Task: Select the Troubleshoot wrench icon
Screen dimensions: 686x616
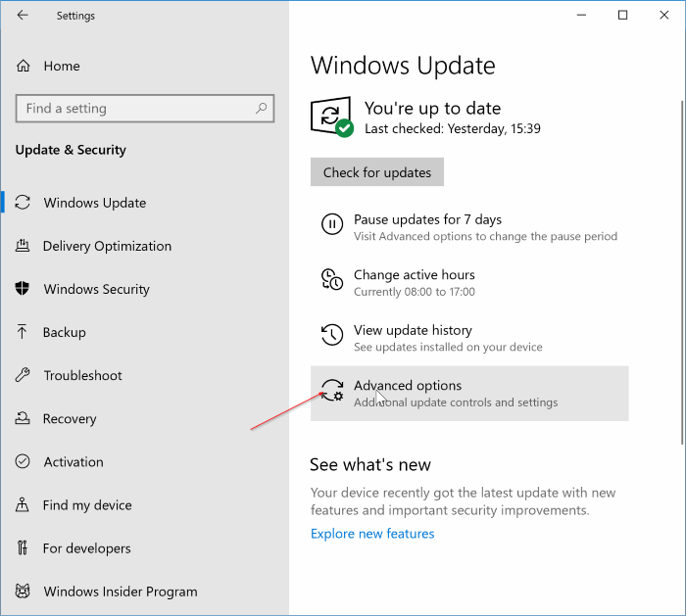Action: [23, 375]
